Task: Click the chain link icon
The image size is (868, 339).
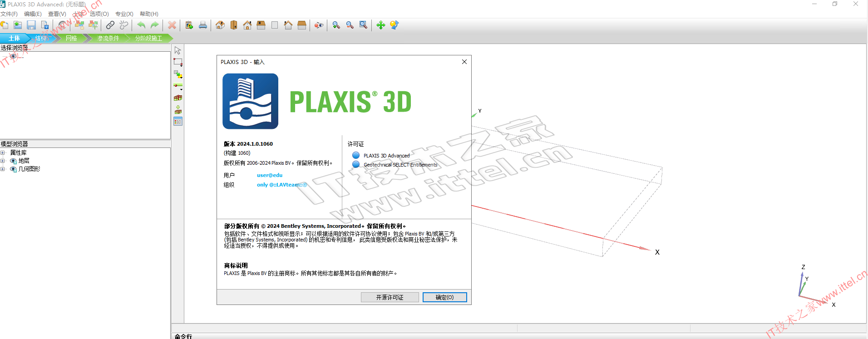Action: tap(110, 25)
